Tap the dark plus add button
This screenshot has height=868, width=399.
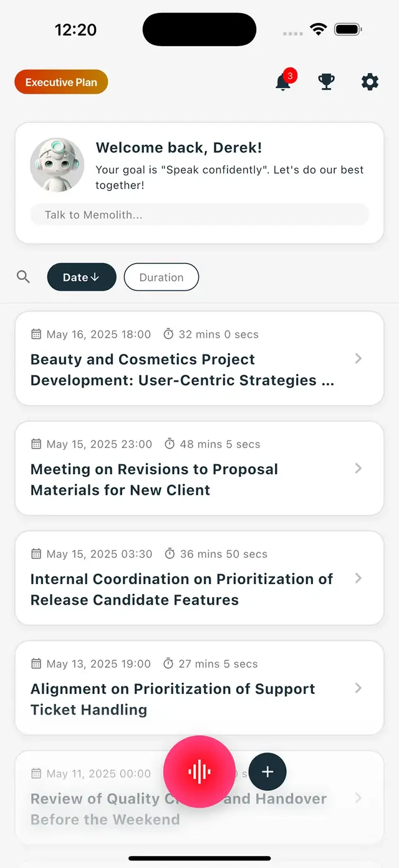pyautogui.click(x=267, y=772)
